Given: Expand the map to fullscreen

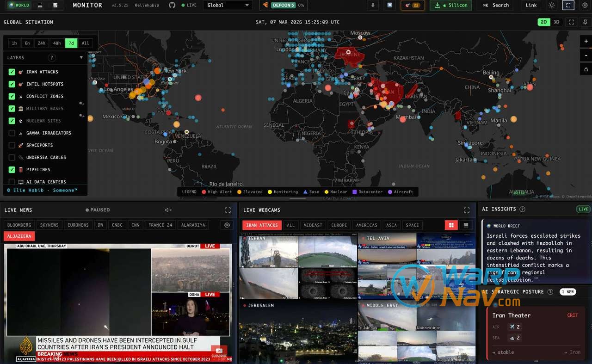Looking at the screenshot, I should [x=572, y=22].
